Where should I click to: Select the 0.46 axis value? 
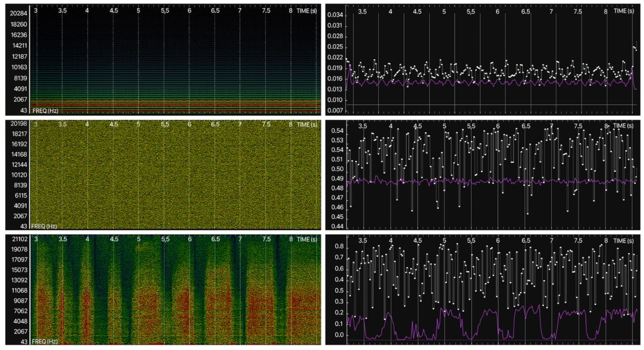(338, 207)
